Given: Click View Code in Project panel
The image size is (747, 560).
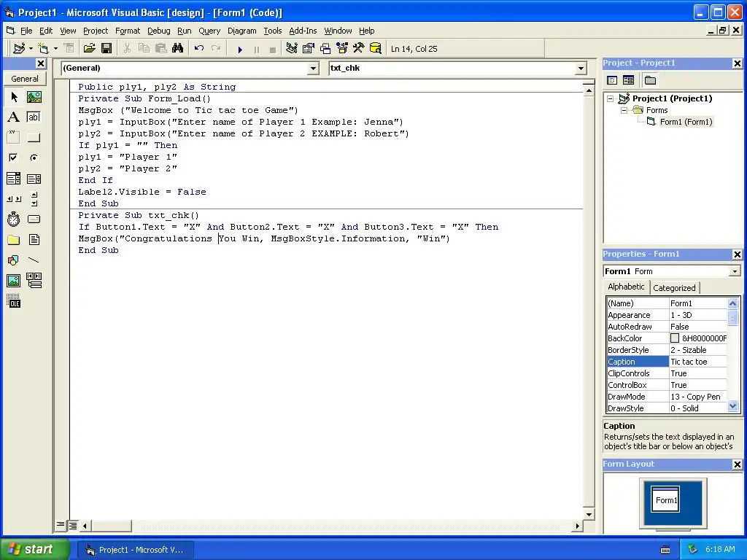Looking at the screenshot, I should point(612,80).
